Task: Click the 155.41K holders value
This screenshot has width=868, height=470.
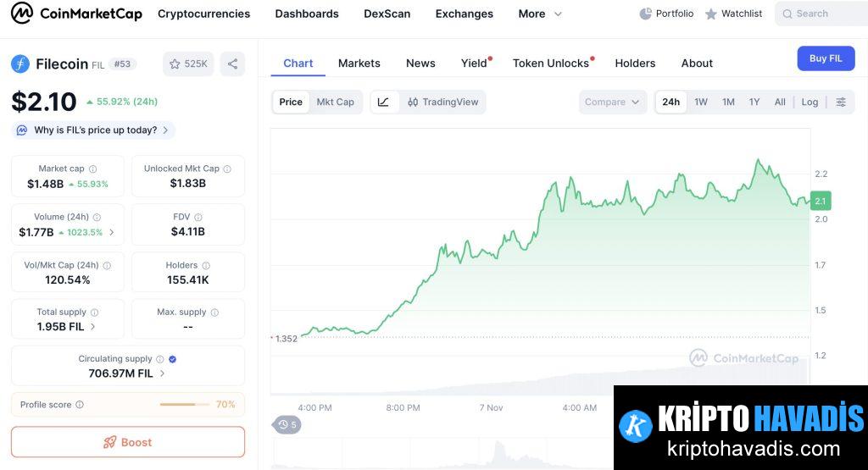Action: 188,280
